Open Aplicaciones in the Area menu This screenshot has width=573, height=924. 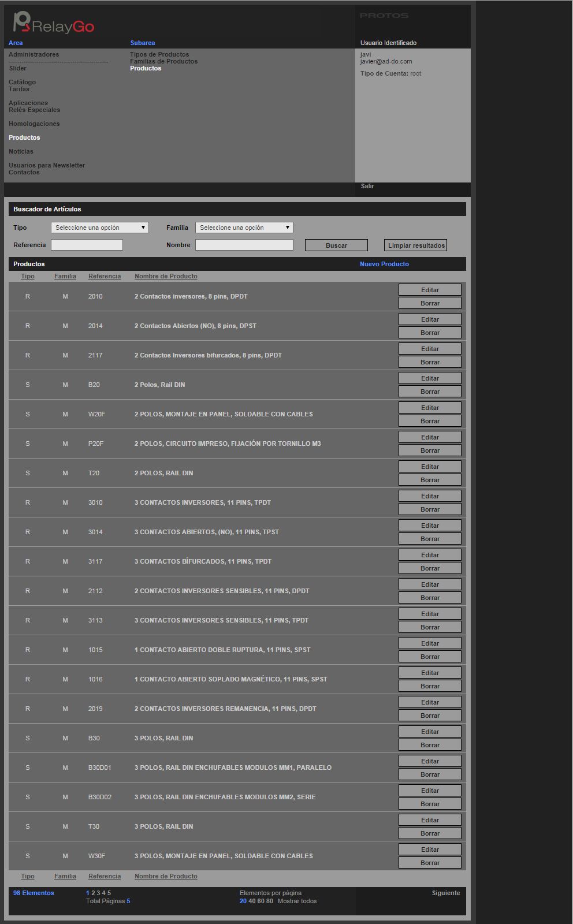[x=28, y=103]
